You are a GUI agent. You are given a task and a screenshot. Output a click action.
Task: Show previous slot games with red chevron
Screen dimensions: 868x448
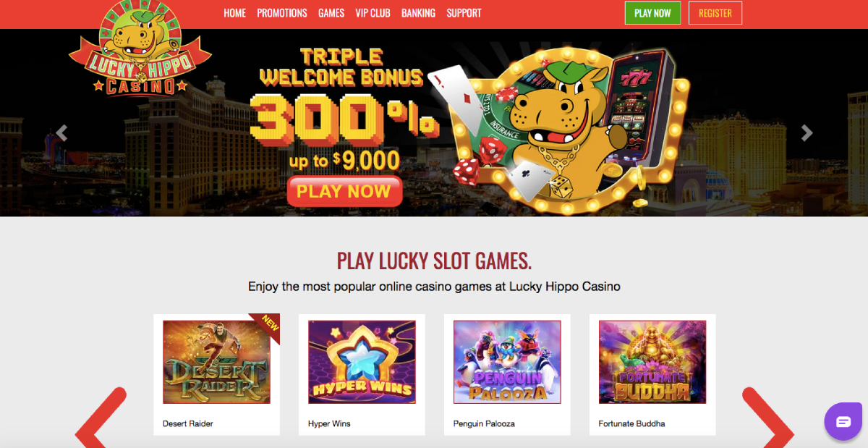101,418
